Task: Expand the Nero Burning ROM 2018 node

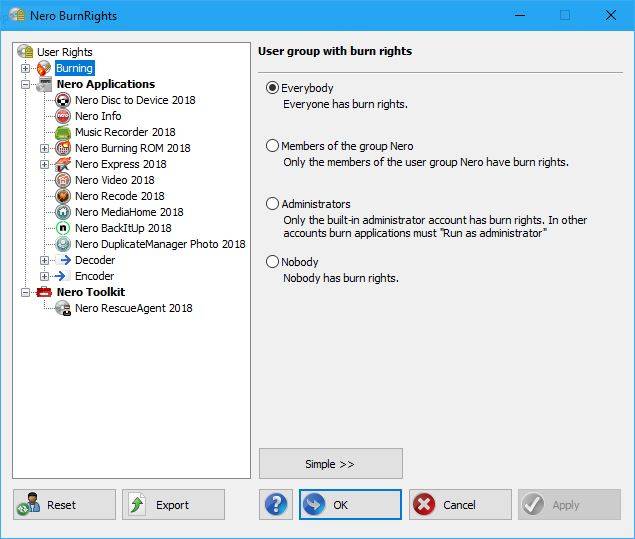Action: pyautogui.click(x=44, y=148)
